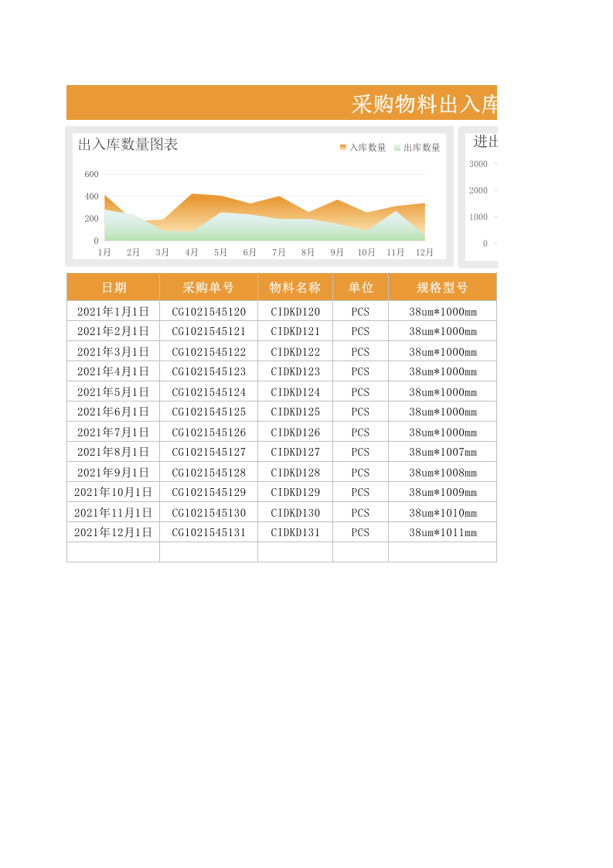Click material name CIDKD127

295,452
